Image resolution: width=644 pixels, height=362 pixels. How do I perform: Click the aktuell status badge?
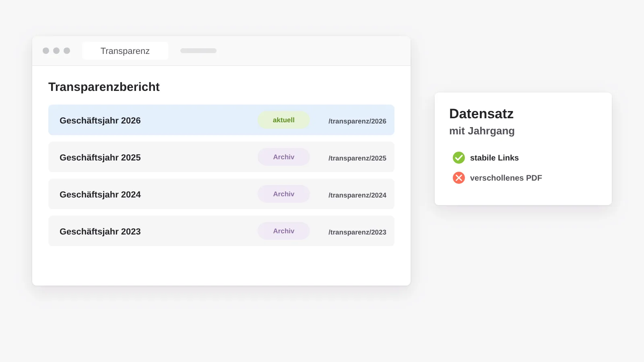coord(284,120)
